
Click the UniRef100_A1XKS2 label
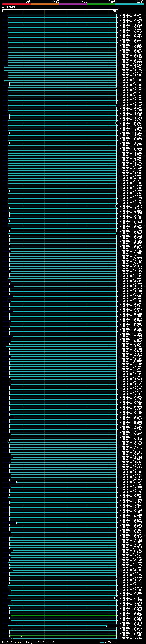(131, 180)
